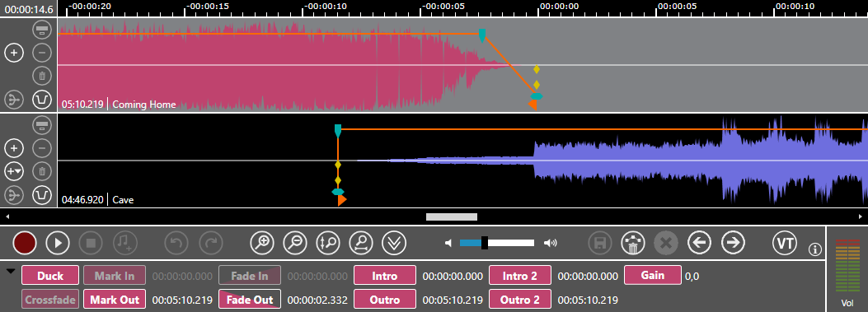Click the Fade Out time 00:00:02.332
This screenshot has height=312, width=868.
[x=317, y=300]
